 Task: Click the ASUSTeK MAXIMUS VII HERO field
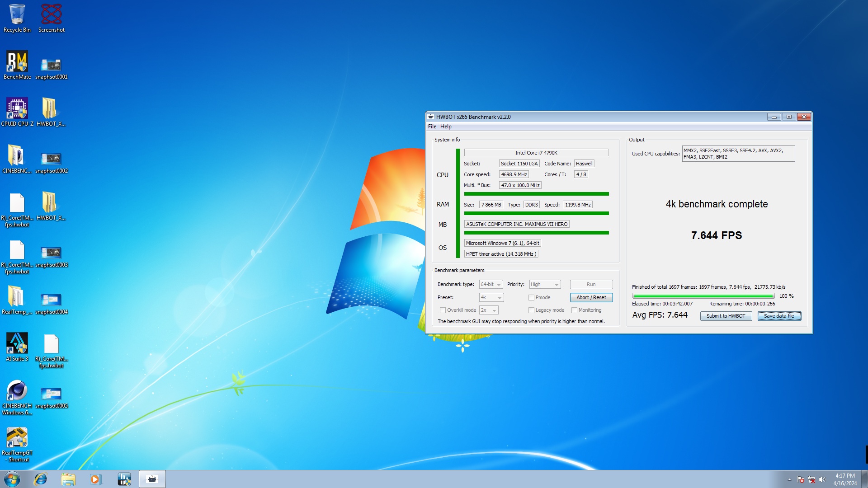[x=517, y=224]
